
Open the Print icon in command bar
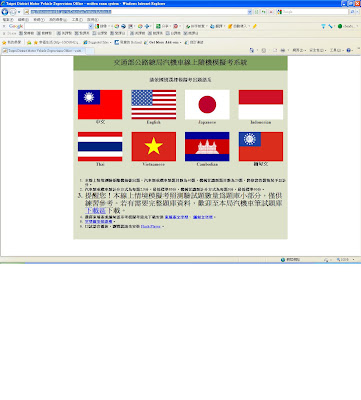[282, 50]
